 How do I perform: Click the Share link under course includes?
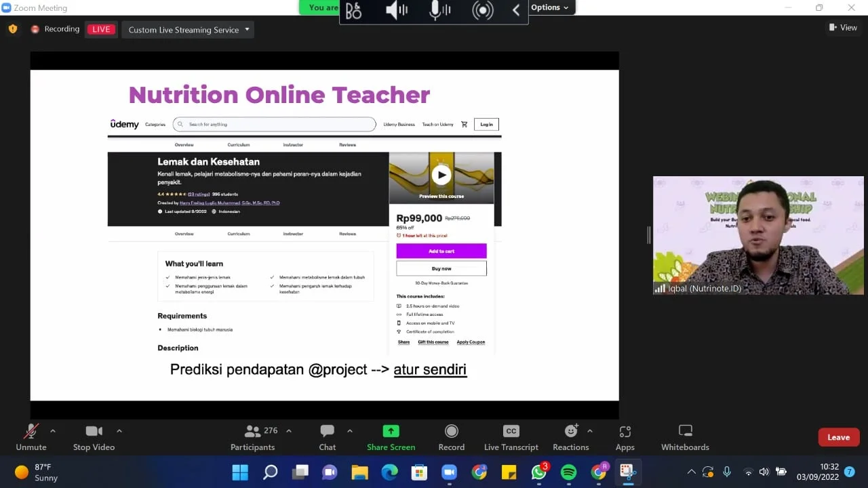click(404, 342)
